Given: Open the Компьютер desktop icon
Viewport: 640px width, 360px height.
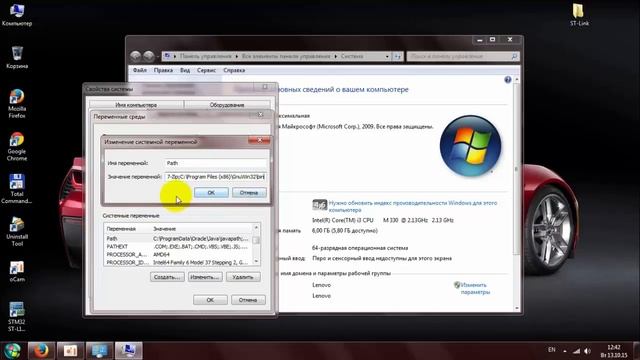Looking at the screenshot, I should click(16, 15).
